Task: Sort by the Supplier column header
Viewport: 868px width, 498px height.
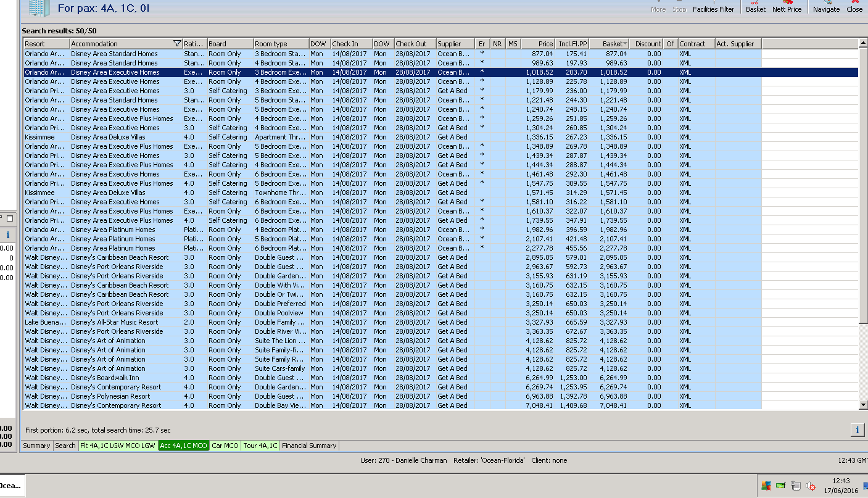Action: tap(455, 44)
